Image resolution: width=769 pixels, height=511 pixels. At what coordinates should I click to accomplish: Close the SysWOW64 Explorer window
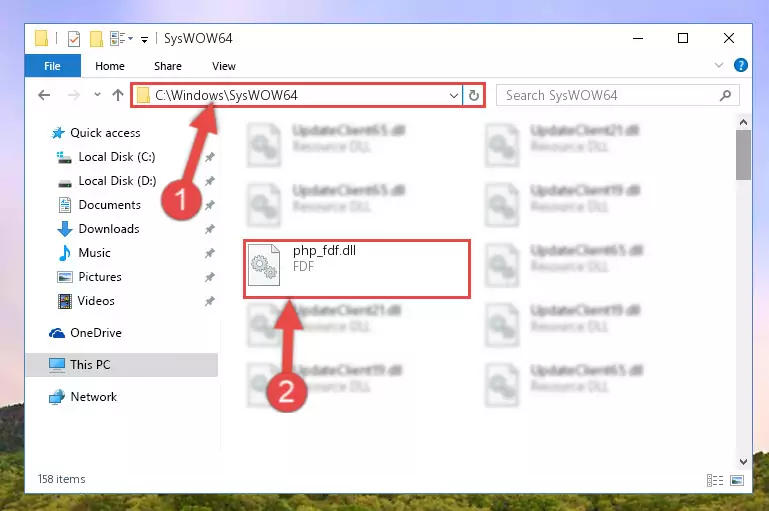click(729, 38)
